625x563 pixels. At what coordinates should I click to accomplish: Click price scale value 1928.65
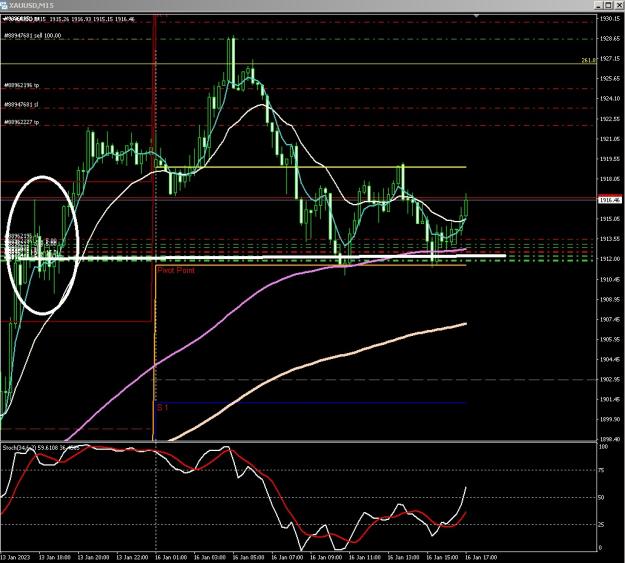pos(610,39)
